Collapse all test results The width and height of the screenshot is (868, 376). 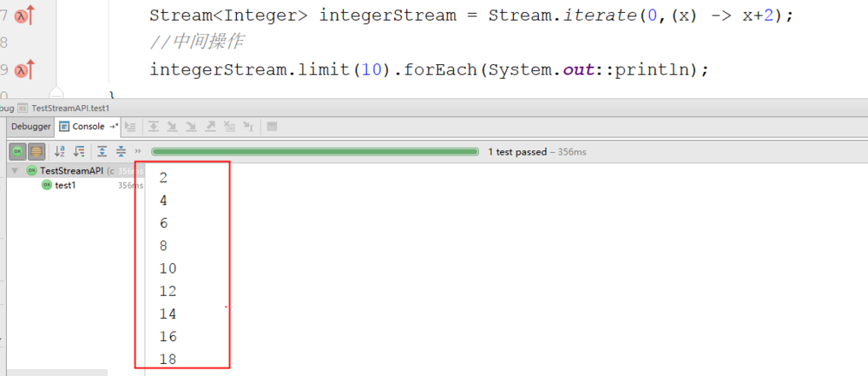point(122,151)
